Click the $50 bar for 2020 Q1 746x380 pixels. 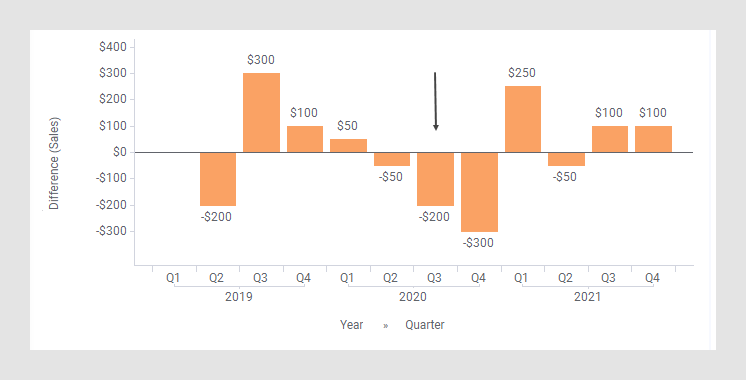(348, 146)
